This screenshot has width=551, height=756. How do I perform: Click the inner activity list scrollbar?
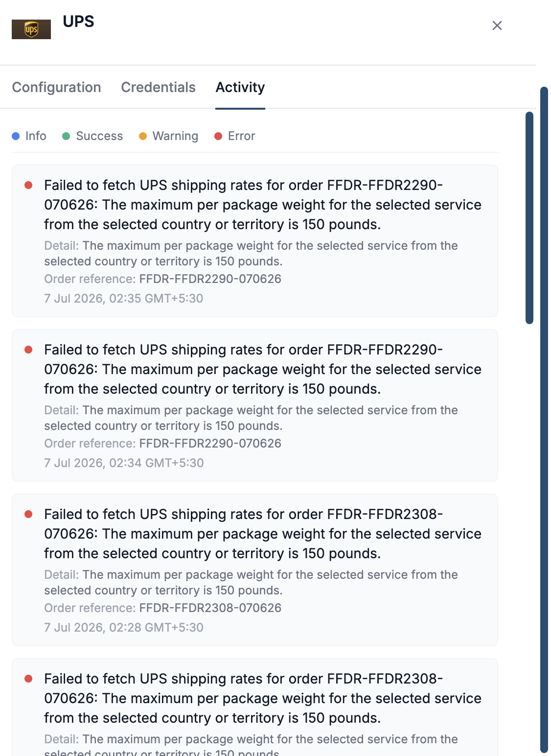529,218
